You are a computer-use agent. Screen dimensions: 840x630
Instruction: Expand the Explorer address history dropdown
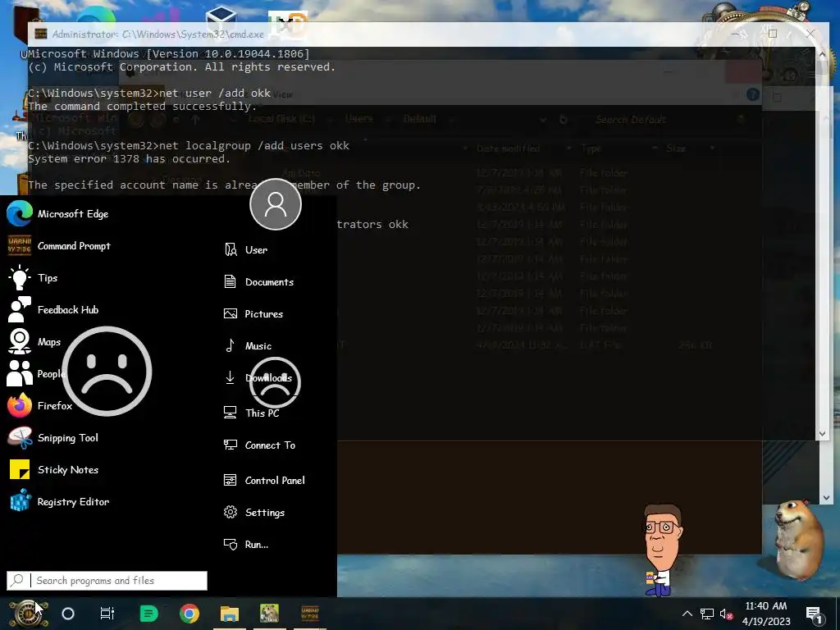point(543,120)
